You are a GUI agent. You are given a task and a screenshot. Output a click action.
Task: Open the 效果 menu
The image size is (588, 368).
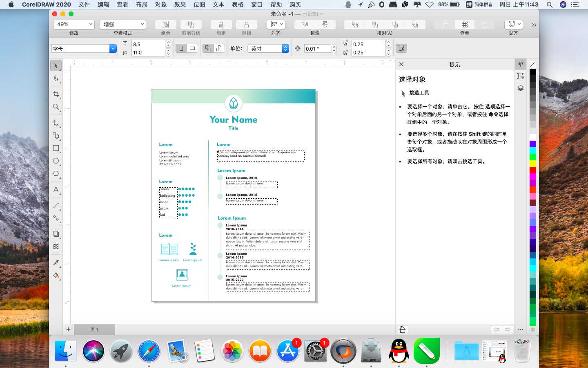(x=180, y=4)
